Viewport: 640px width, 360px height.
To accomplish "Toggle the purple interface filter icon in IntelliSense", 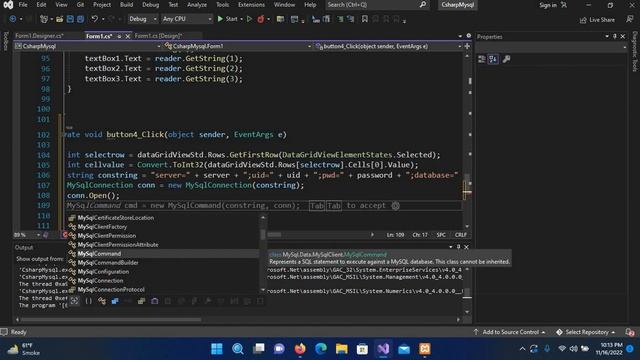I will click(x=155, y=301).
